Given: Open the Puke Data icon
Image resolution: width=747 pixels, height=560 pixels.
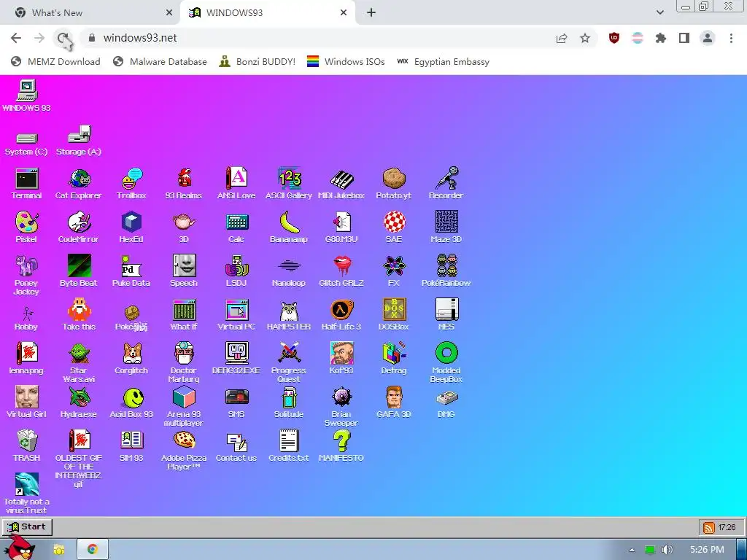Looking at the screenshot, I should click(x=131, y=271).
